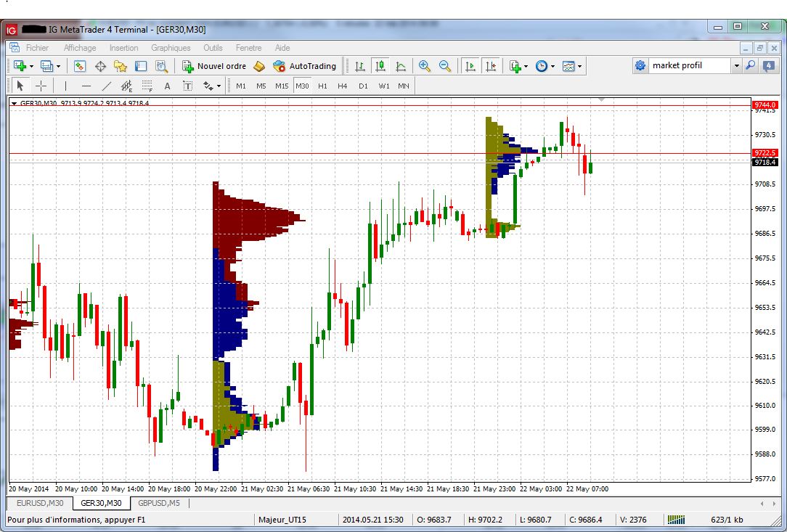787x532 pixels.
Task: Insert Fibonacci retracement tool
Action: pos(147,86)
